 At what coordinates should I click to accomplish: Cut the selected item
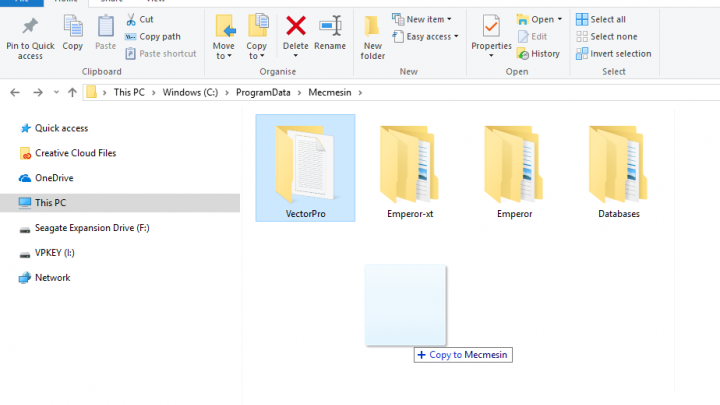pos(140,19)
